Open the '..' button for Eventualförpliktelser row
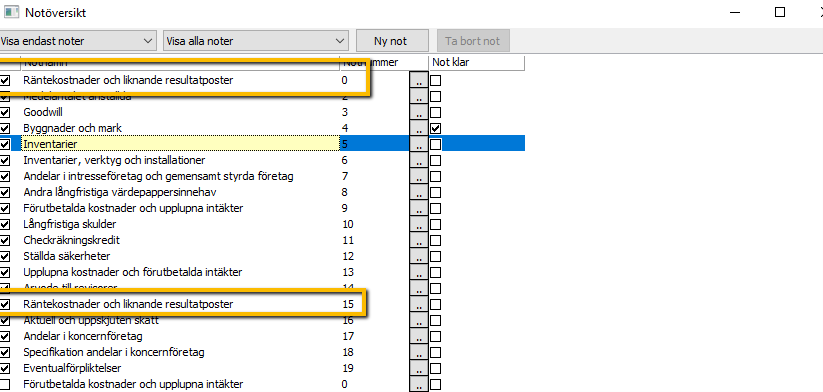This screenshot has width=823, height=392. 418,368
